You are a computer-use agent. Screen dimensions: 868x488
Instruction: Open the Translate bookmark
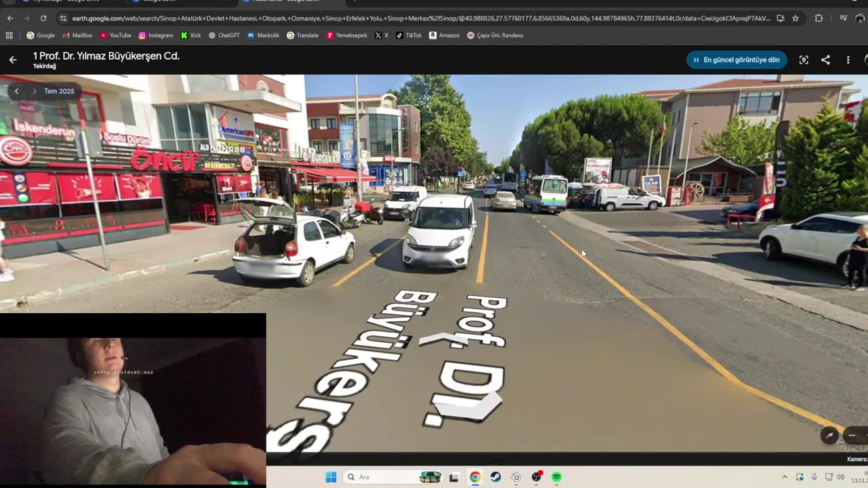coord(302,35)
